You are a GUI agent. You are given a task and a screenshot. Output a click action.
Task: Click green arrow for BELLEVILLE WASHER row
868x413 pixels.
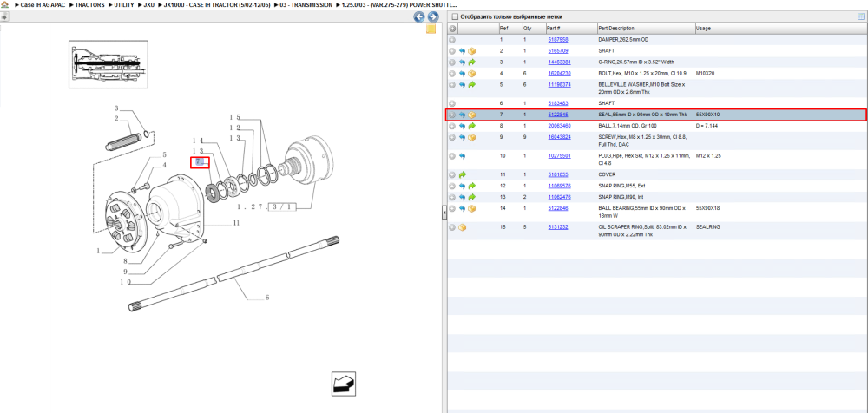(x=471, y=85)
